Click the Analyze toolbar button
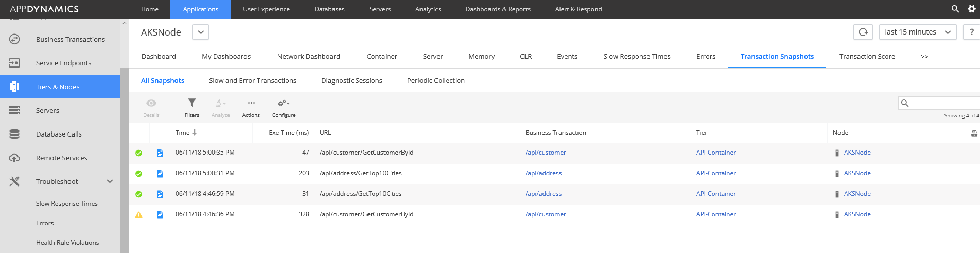Screen dimensions: 980x253 click(x=220, y=108)
